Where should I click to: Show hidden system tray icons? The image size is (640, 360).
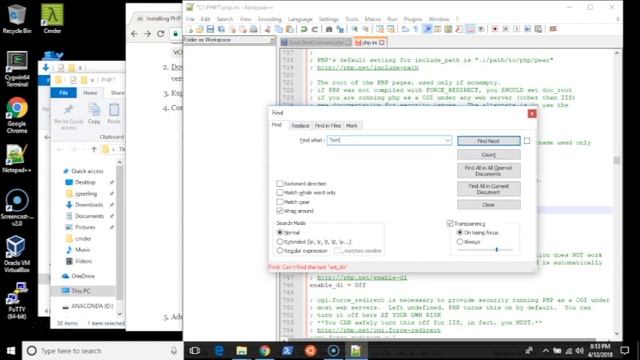pos(546,351)
